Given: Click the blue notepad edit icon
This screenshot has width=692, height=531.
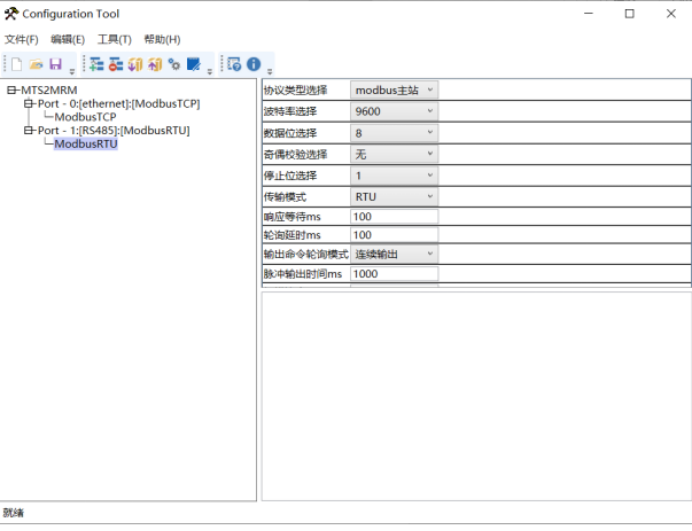Looking at the screenshot, I should pyautogui.click(x=194, y=64).
